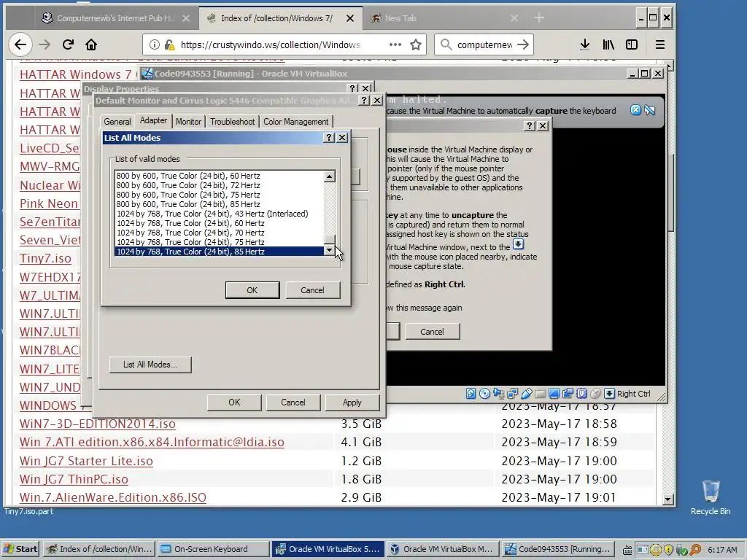Click the Start button on taskbar

point(20,549)
